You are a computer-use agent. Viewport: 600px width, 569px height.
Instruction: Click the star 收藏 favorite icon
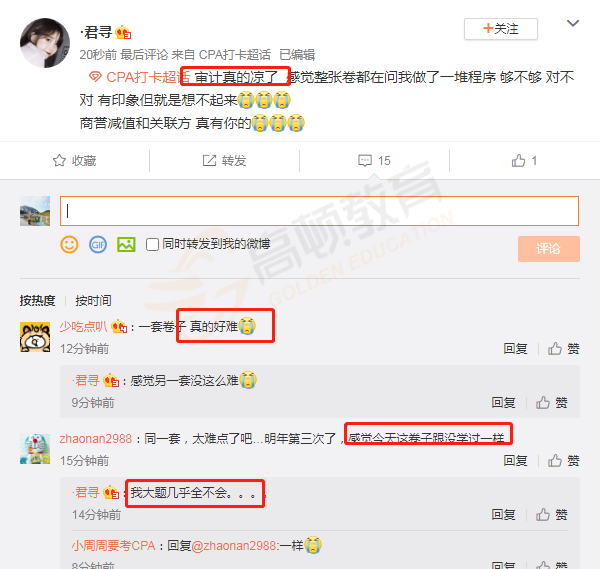click(x=59, y=160)
